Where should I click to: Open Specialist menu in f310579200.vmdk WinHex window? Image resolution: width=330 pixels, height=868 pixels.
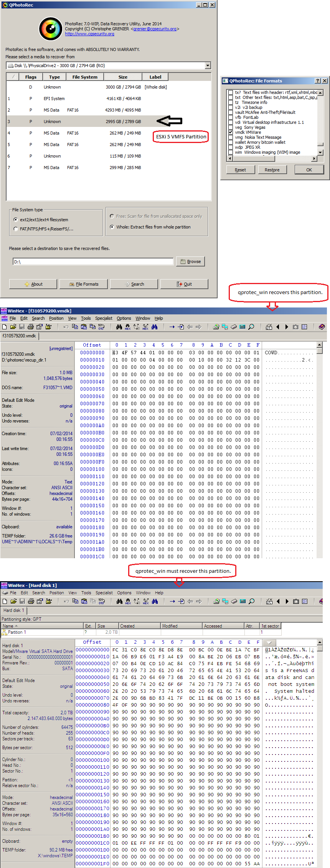pos(104,318)
